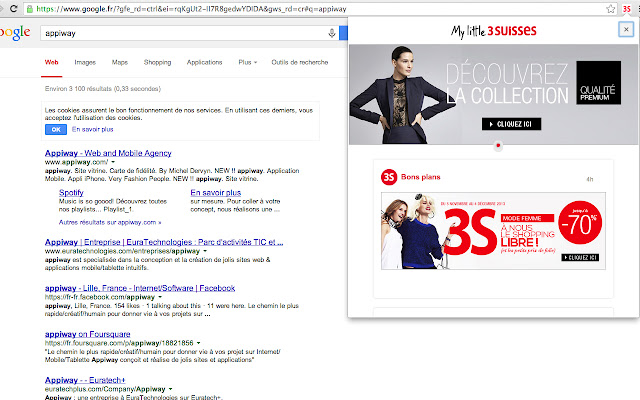This screenshot has height=400, width=640.
Task: Click the red carousel indicator dot
Action: coord(497,145)
